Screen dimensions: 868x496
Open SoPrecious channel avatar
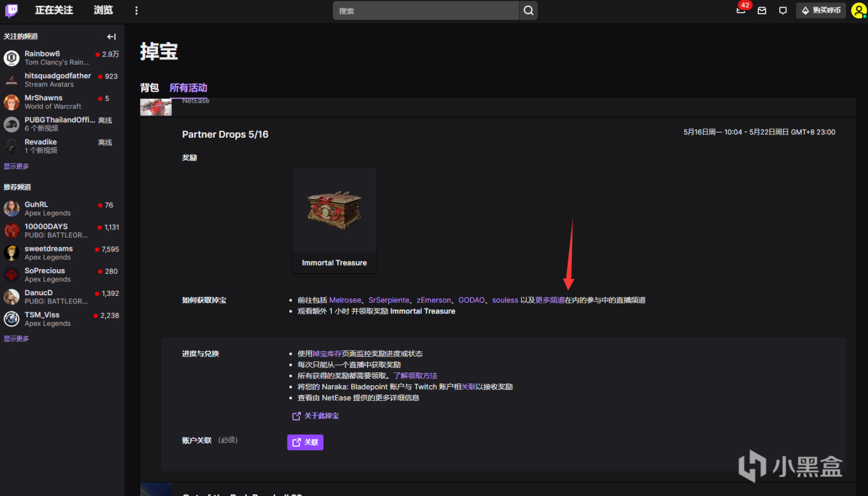12,275
